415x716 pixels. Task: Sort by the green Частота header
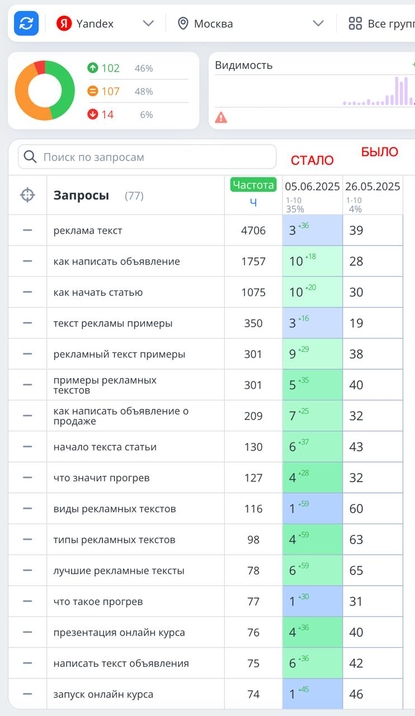253,185
